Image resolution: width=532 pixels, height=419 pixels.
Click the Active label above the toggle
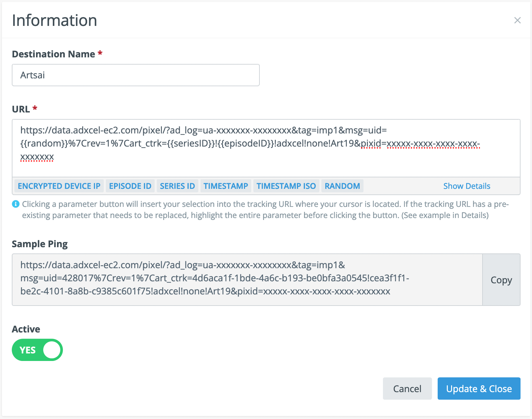click(26, 329)
